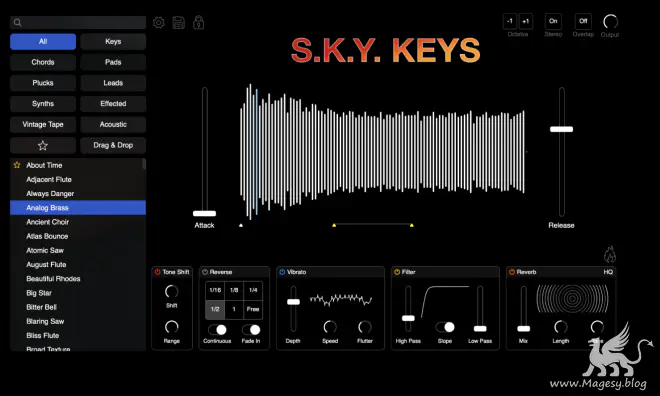
Task: Save preset using the floppy disk icon
Action: tap(178, 22)
